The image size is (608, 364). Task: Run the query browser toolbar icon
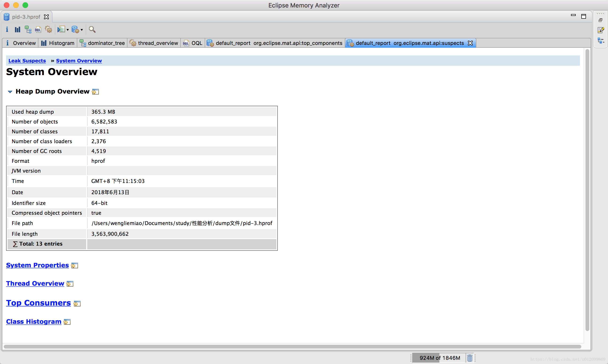[x=61, y=29]
